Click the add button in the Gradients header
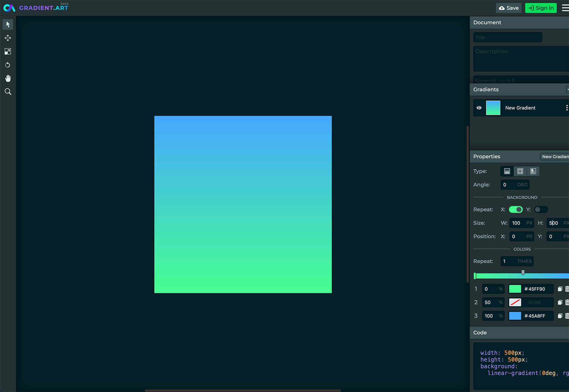Viewport: 569px width, 392px height. 567,89
